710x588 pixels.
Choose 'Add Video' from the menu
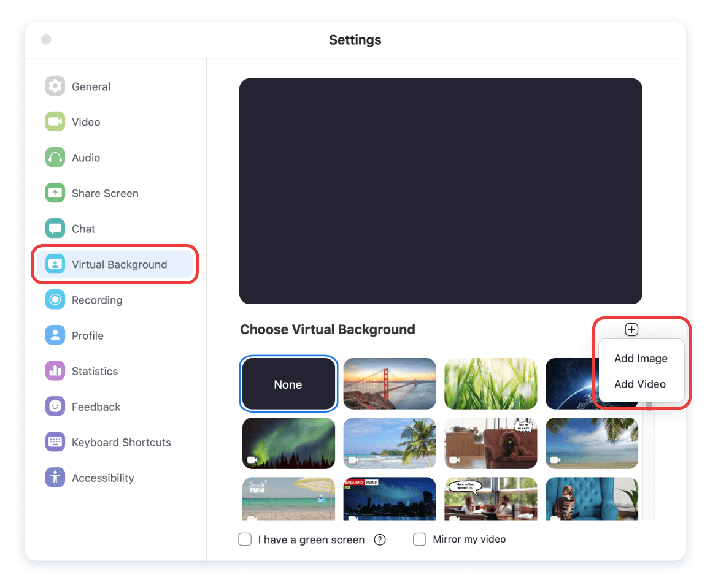tap(639, 384)
